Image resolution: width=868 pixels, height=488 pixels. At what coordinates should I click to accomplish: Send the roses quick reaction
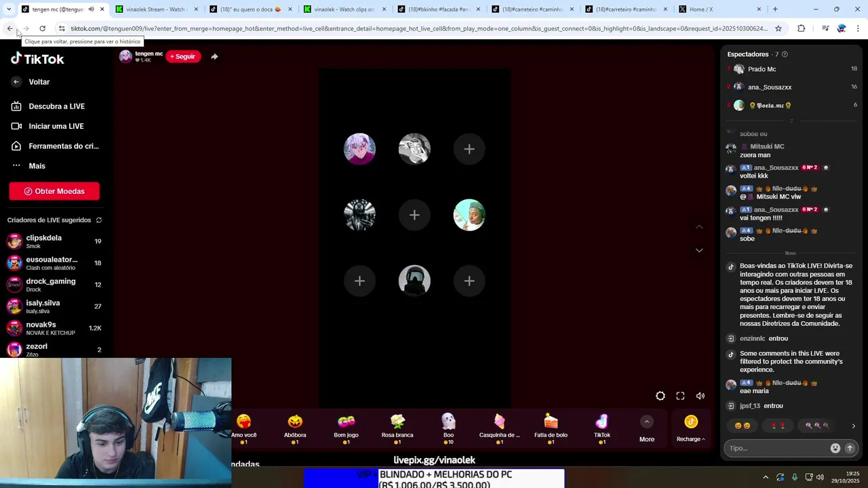point(778,426)
